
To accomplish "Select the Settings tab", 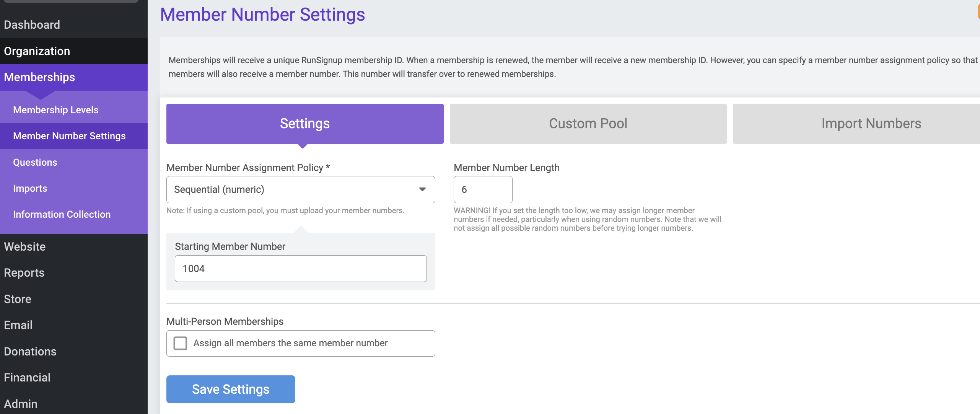I will (304, 124).
